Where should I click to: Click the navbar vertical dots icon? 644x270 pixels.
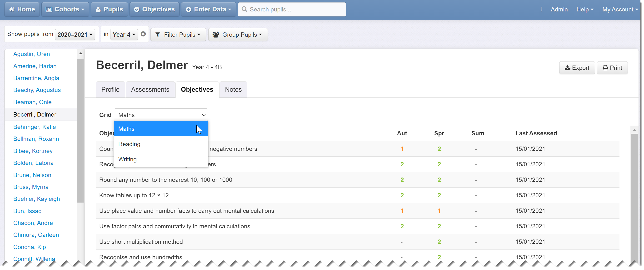pos(541,9)
